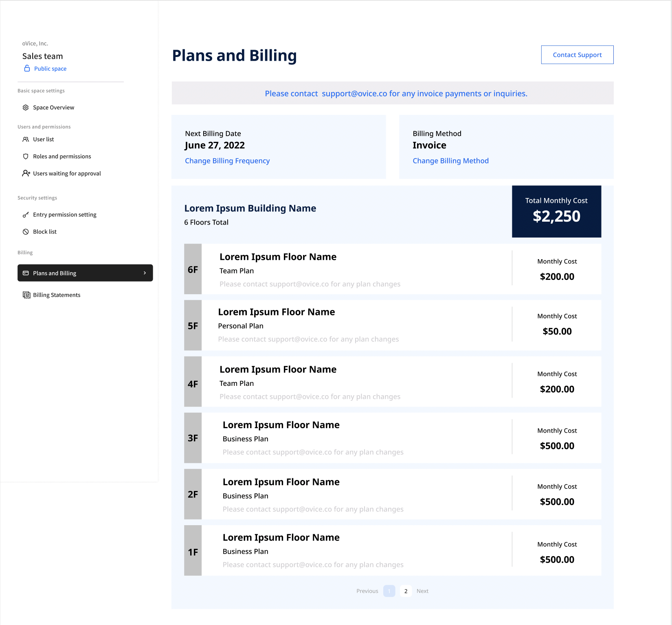Click the Personal Plan text on 5F
This screenshot has height=625, width=672.
click(x=241, y=326)
